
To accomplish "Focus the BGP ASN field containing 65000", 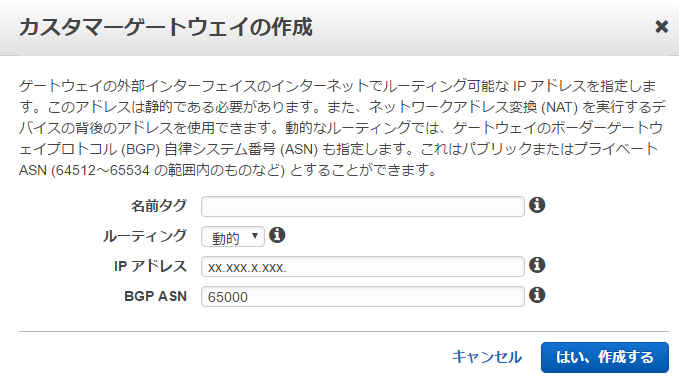I will click(x=362, y=296).
